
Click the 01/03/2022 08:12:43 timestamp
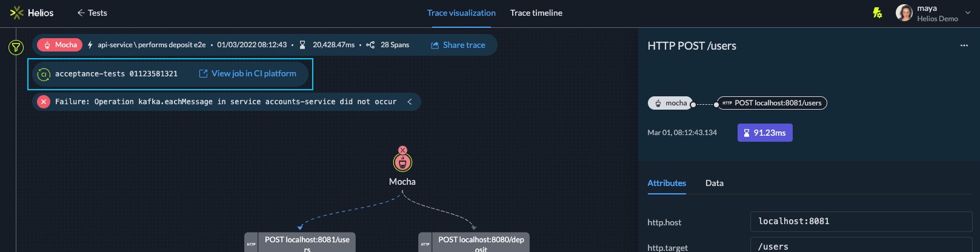point(252,45)
